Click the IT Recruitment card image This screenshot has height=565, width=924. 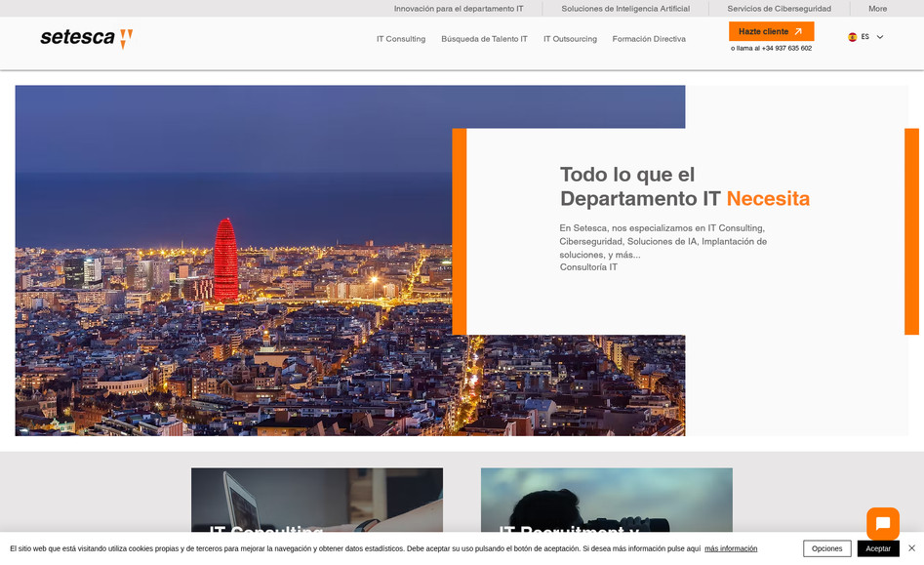click(605, 500)
